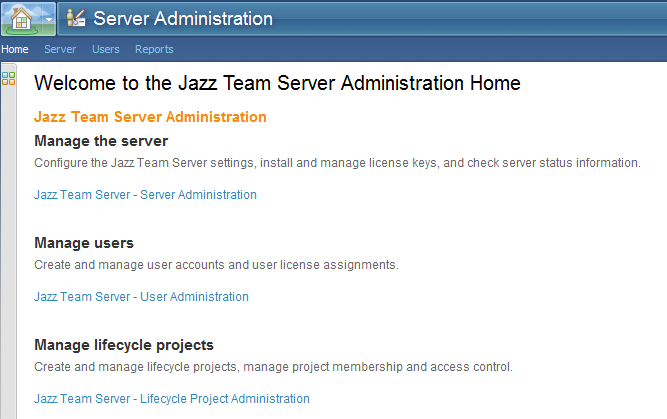Screen dimensions: 667x419
Task: Follow the Jazz Team Server - User Administration link
Action: (x=141, y=297)
